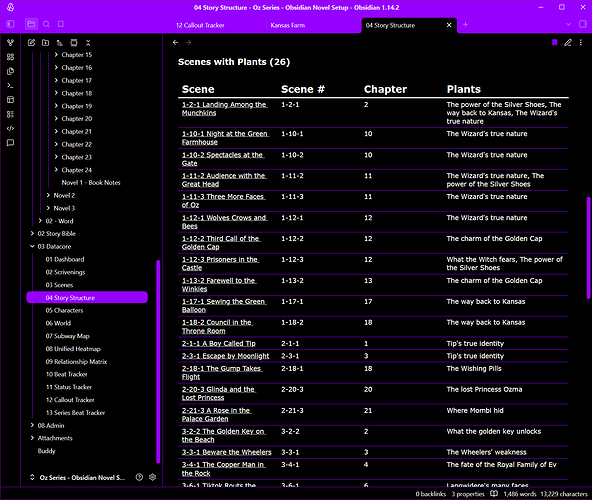Viewport: 592px width, 500px height.
Task: Open the bookmarks pane icon
Action: pos(60,24)
